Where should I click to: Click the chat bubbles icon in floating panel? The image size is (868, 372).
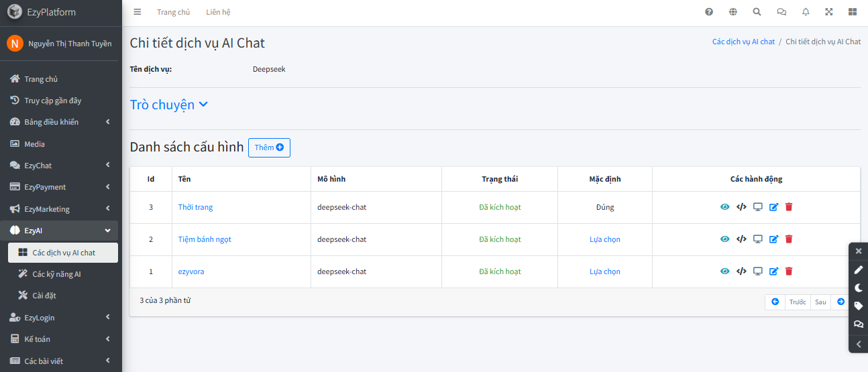(859, 324)
